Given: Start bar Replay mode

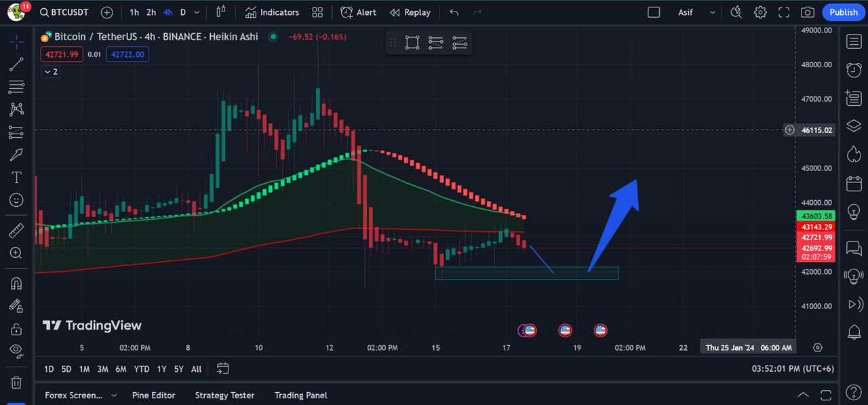Looking at the screenshot, I should tap(410, 12).
